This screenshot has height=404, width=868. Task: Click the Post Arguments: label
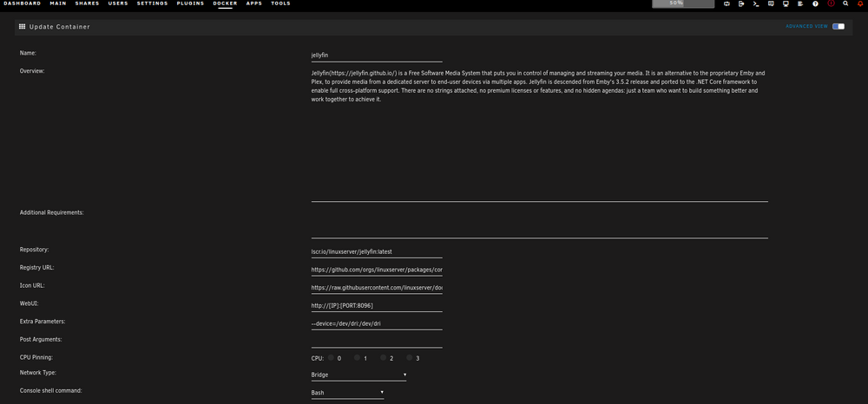click(41, 339)
